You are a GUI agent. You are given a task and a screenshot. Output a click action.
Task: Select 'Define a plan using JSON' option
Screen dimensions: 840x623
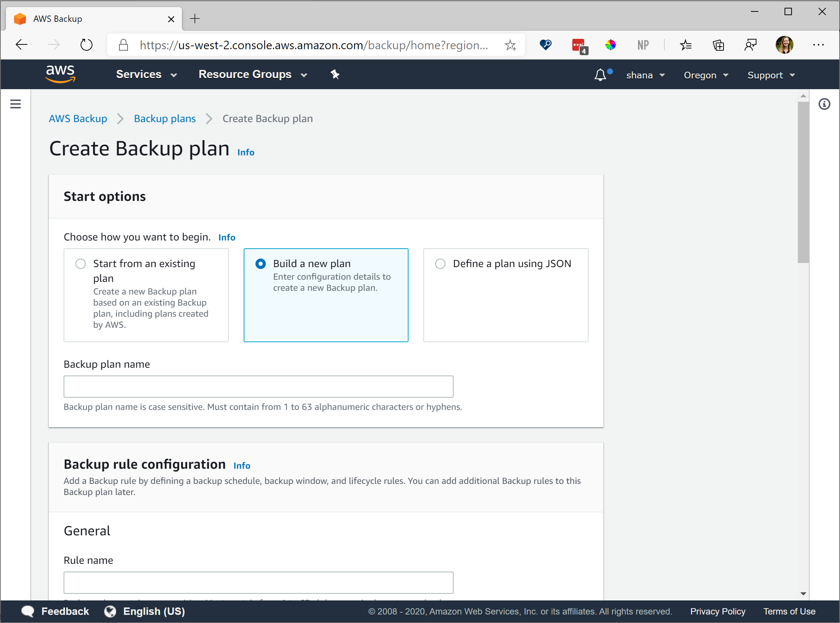439,264
